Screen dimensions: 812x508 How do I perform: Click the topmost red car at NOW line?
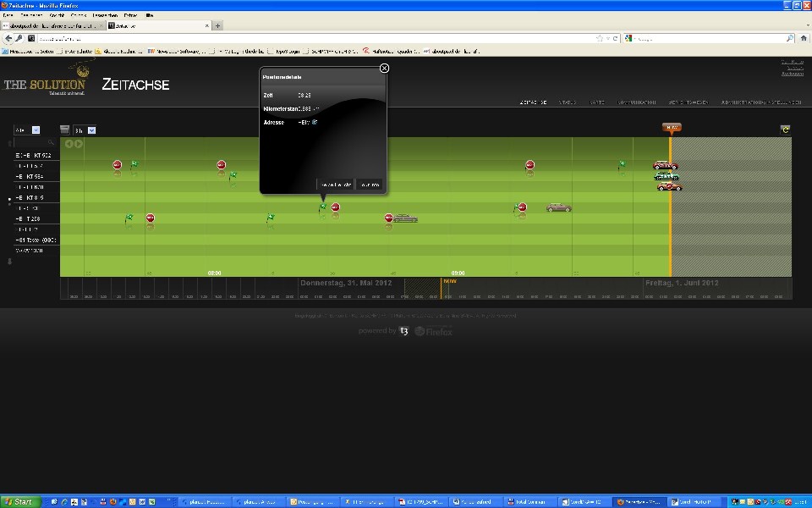[x=666, y=165]
